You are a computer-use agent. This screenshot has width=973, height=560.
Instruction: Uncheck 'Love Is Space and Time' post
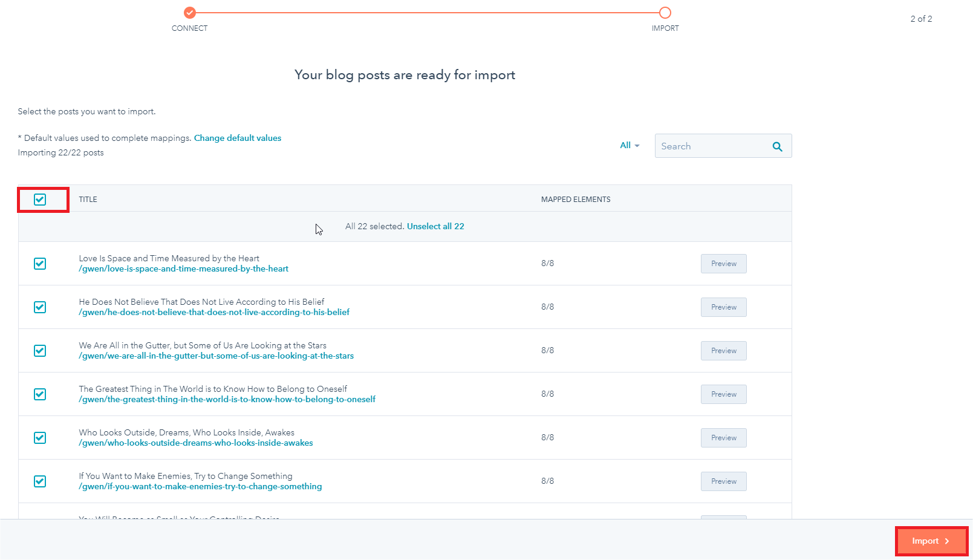40,264
